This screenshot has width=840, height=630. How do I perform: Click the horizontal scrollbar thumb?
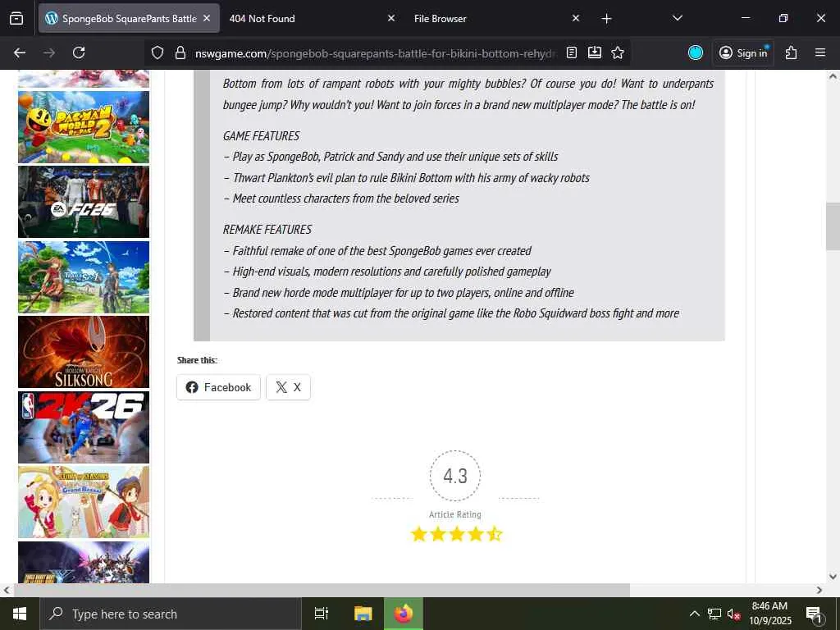click(x=322, y=590)
